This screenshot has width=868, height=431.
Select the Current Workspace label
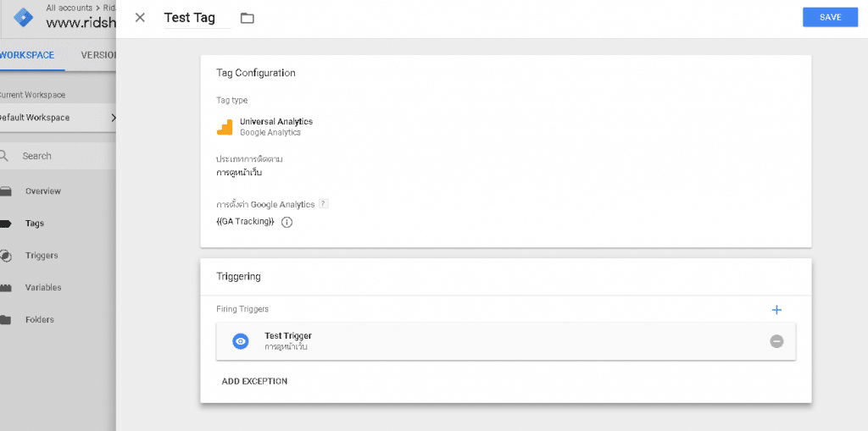(x=32, y=95)
